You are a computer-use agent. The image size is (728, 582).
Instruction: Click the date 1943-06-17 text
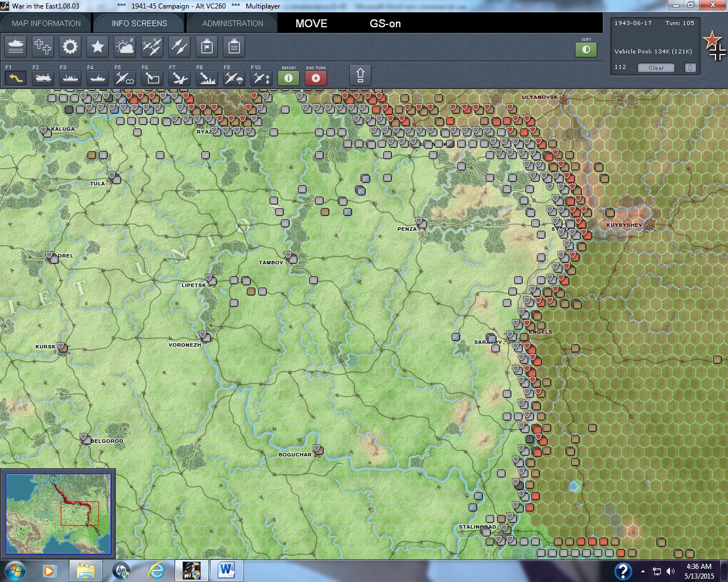click(633, 23)
